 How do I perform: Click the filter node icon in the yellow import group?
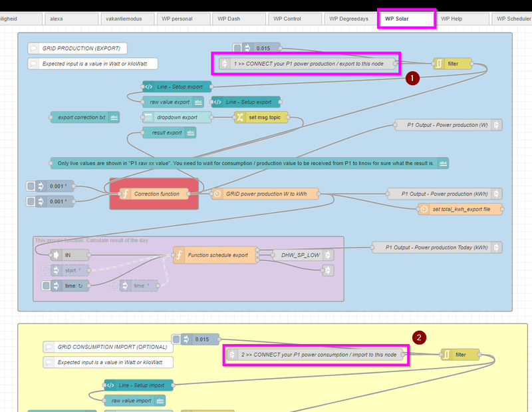click(446, 355)
